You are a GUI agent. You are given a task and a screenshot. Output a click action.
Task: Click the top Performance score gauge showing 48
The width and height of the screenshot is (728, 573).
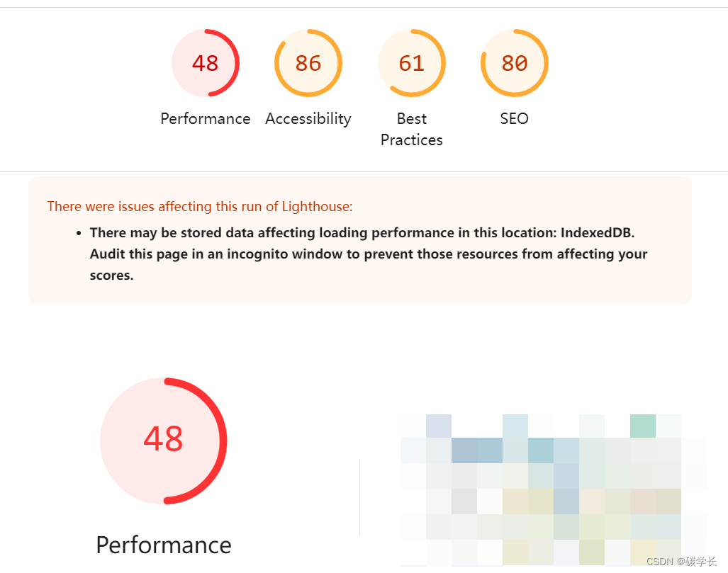(x=205, y=63)
